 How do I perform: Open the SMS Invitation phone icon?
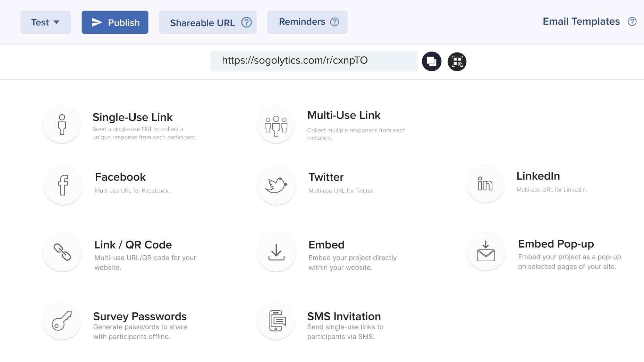[x=276, y=321]
